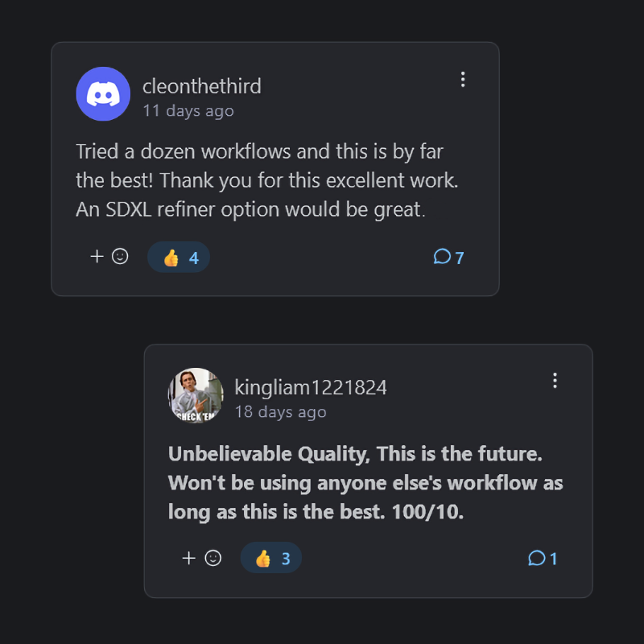The width and height of the screenshot is (644, 644).
Task: Open the cleonthethird username profile link
Action: tap(201, 86)
